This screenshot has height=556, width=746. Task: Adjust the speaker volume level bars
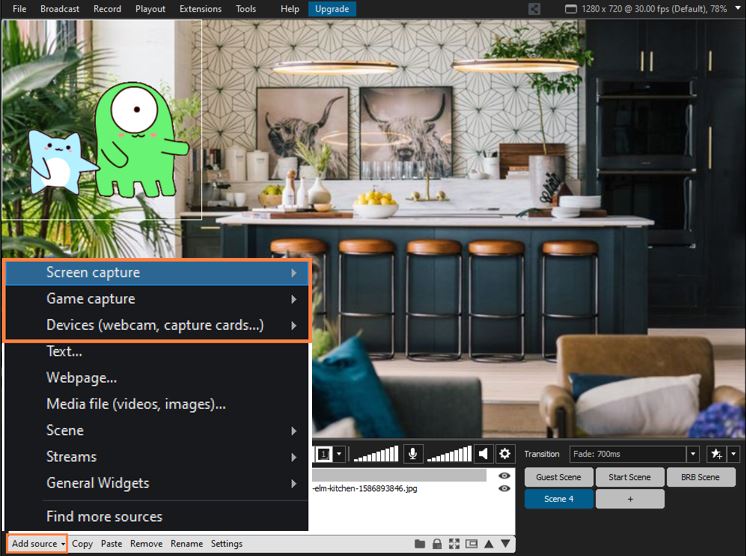(x=449, y=454)
